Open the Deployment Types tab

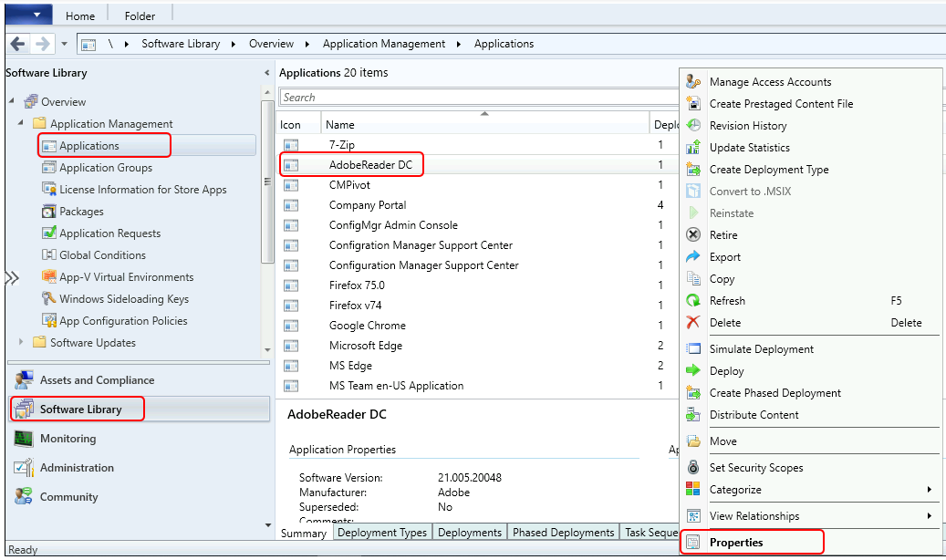[x=381, y=532]
